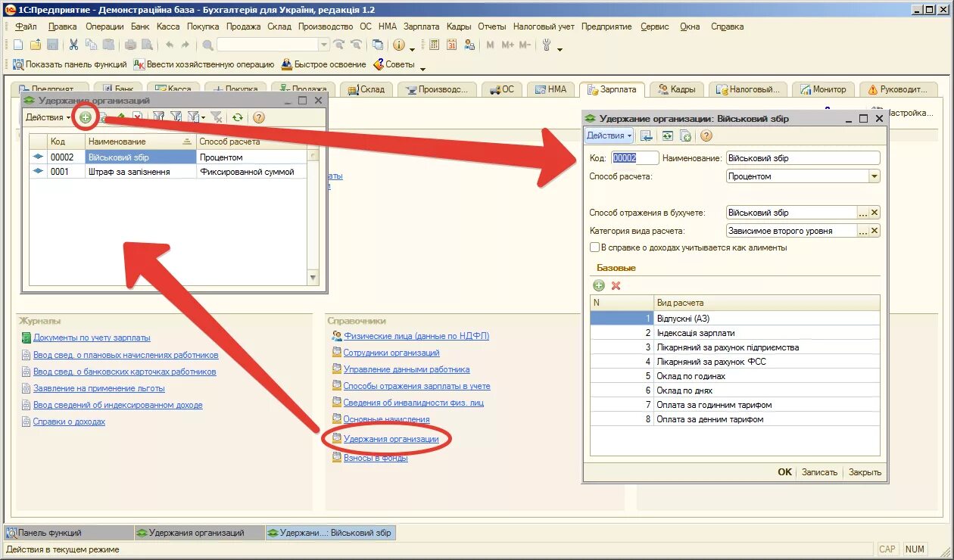Viewport: 954px width, 560px height.
Task: Switch to the Склад tab
Action: click(367, 89)
